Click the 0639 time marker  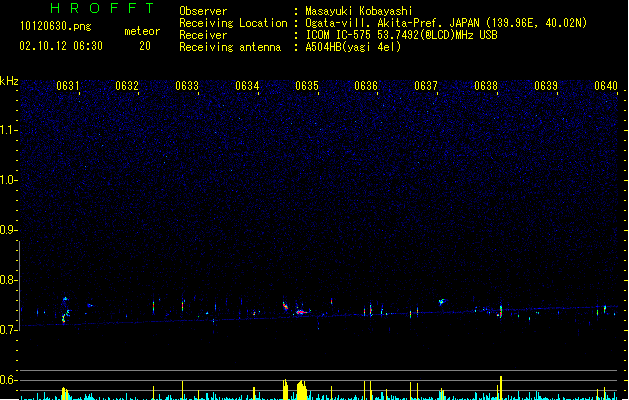pos(546,86)
